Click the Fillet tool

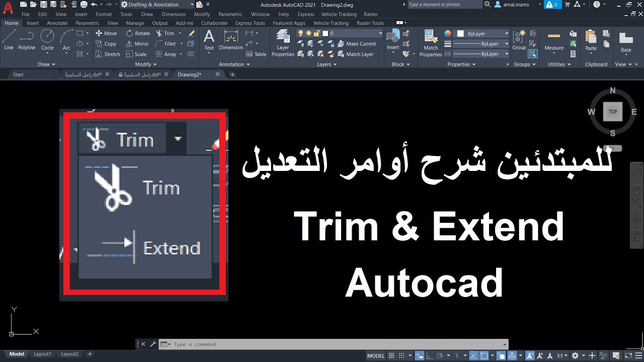point(166,44)
